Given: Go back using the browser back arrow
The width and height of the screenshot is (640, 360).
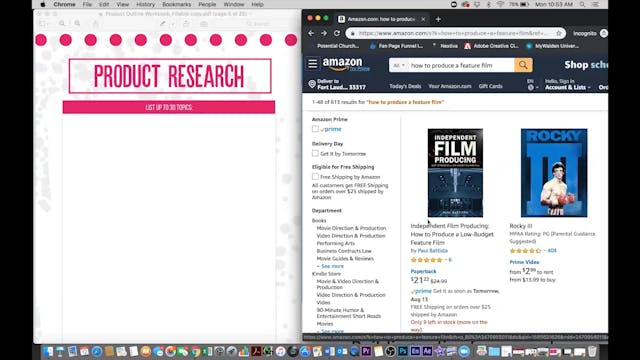Looking at the screenshot, I should click(311, 33).
